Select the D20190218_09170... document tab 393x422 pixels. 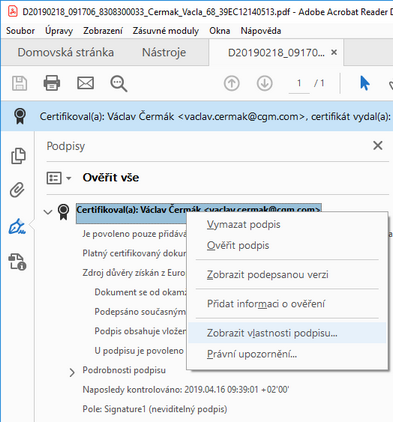click(276, 53)
